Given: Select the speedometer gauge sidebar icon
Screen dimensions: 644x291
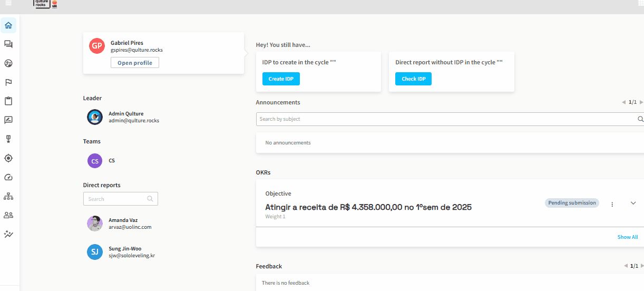Looking at the screenshot, I should [8, 177].
